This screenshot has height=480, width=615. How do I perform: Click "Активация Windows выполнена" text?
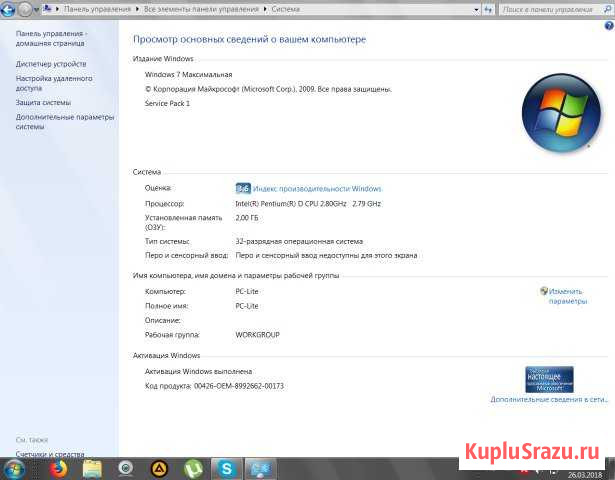198,371
